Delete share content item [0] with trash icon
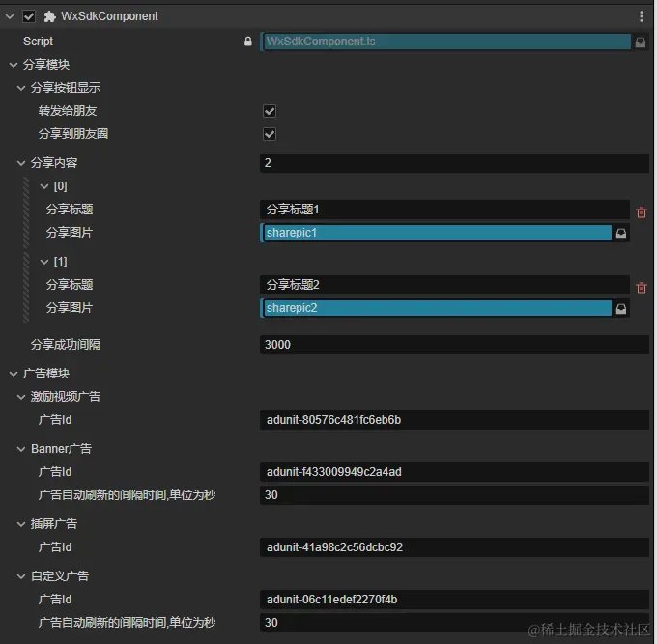Image resolution: width=657 pixels, height=644 pixels. coord(642,212)
